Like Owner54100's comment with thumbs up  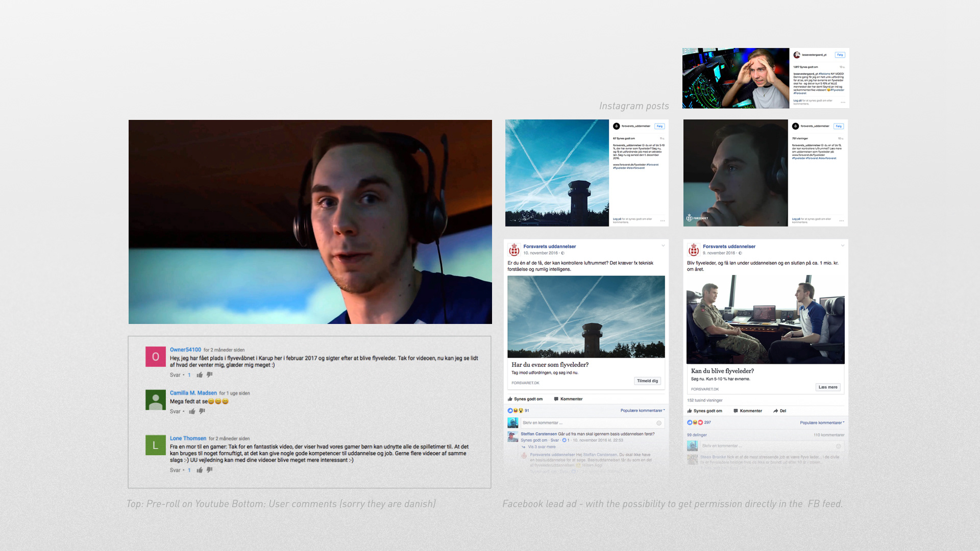200,375
